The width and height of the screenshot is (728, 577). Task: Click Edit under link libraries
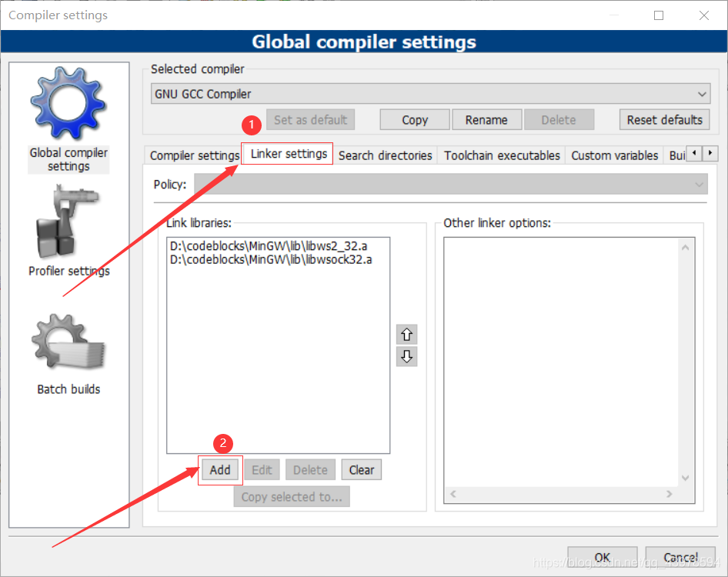pos(262,470)
